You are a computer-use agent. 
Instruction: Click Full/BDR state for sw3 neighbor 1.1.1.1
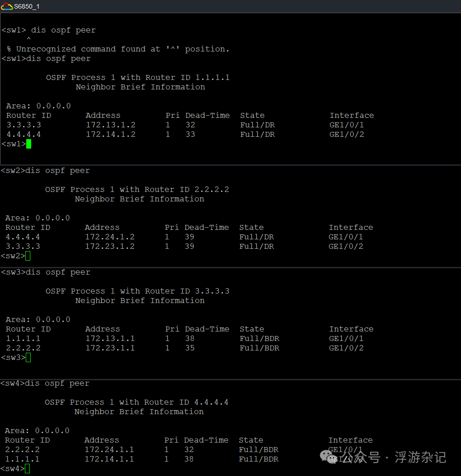pos(259,338)
